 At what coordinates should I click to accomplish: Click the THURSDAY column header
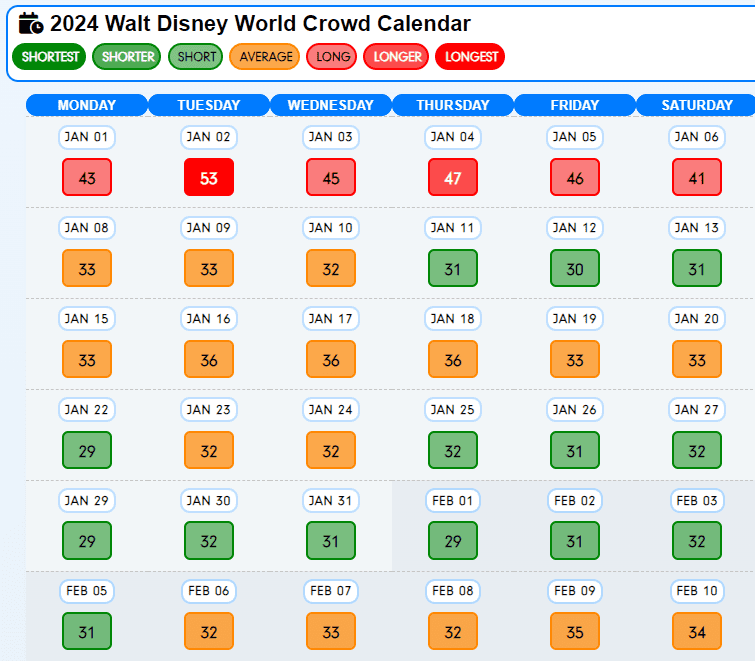453,105
